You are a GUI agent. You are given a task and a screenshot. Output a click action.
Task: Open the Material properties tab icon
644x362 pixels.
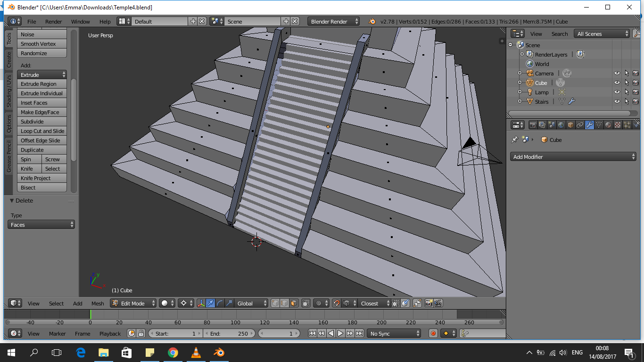(x=608, y=125)
